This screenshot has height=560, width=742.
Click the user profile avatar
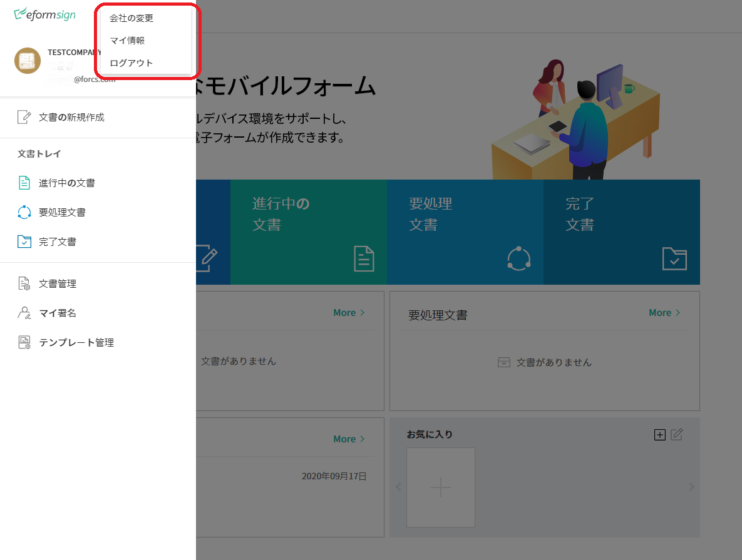[x=28, y=61]
